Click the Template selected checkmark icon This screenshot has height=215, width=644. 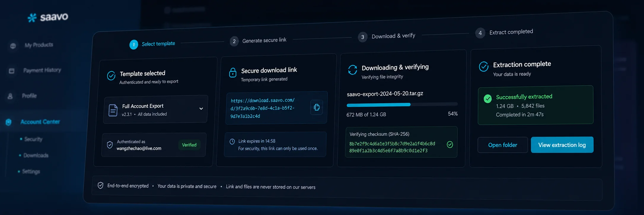(x=111, y=76)
